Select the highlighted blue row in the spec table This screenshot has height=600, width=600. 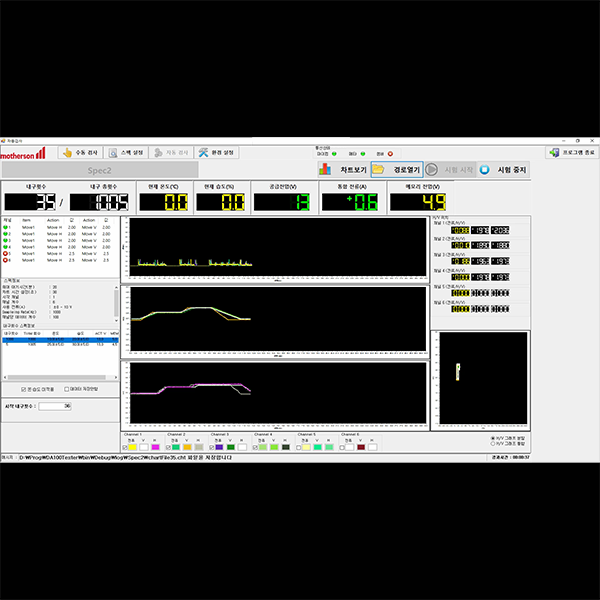(x=60, y=339)
